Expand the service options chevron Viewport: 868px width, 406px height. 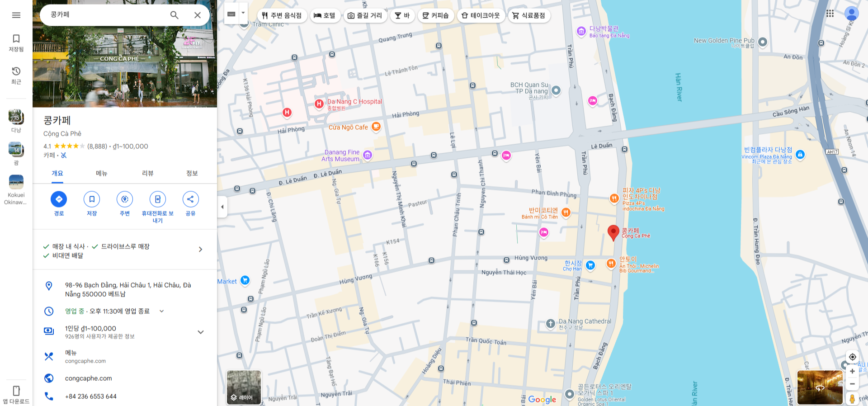point(201,250)
